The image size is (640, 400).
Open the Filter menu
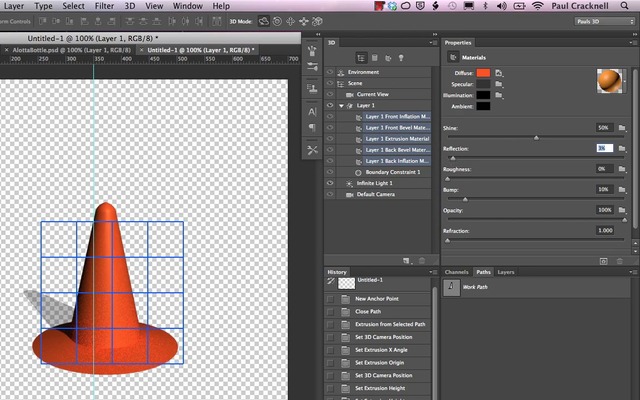104,6
